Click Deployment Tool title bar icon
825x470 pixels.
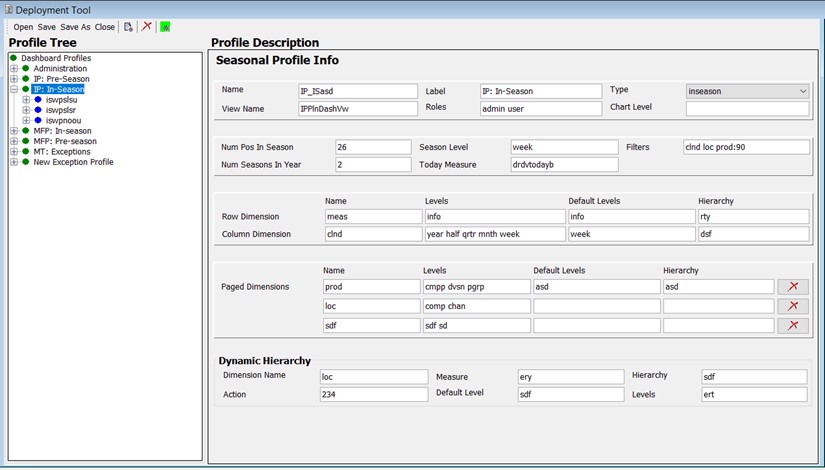[8, 10]
